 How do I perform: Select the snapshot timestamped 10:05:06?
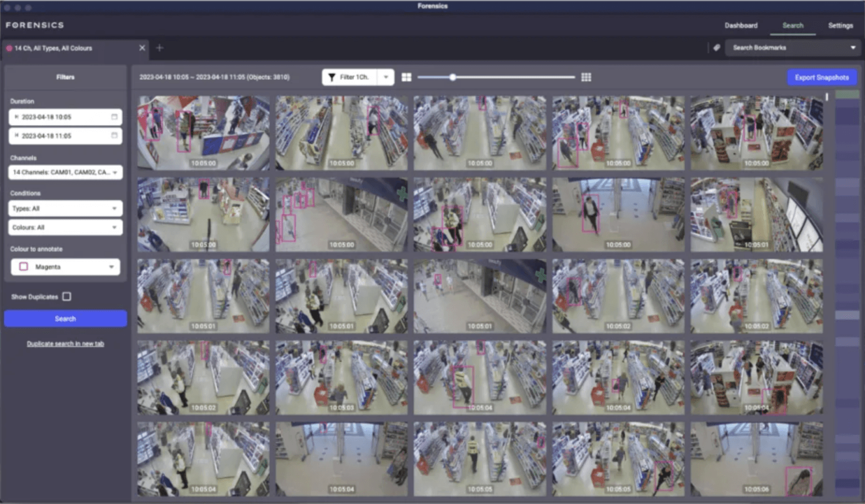click(x=756, y=458)
